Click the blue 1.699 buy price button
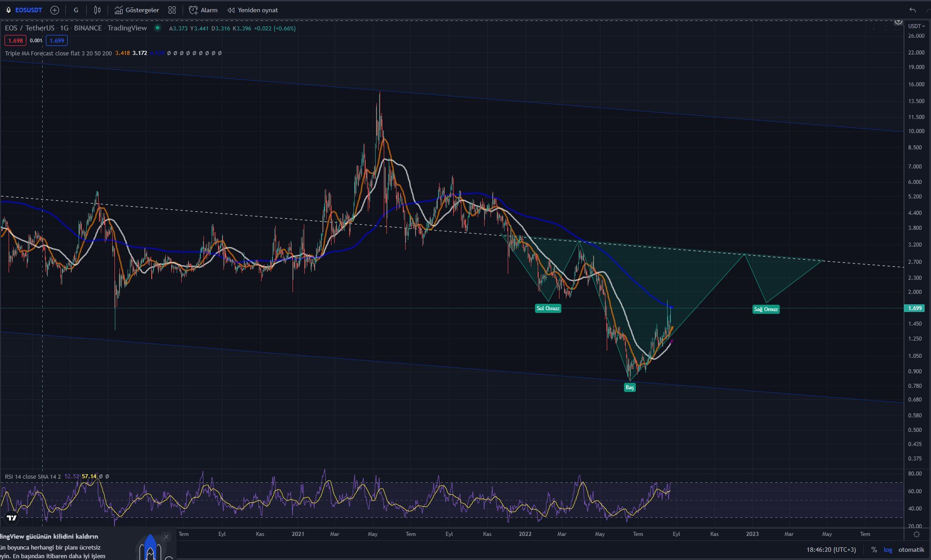 (x=57, y=41)
